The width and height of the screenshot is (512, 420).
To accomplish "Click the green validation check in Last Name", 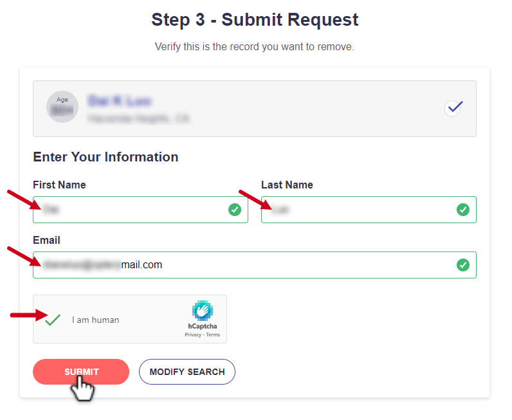I will [463, 210].
